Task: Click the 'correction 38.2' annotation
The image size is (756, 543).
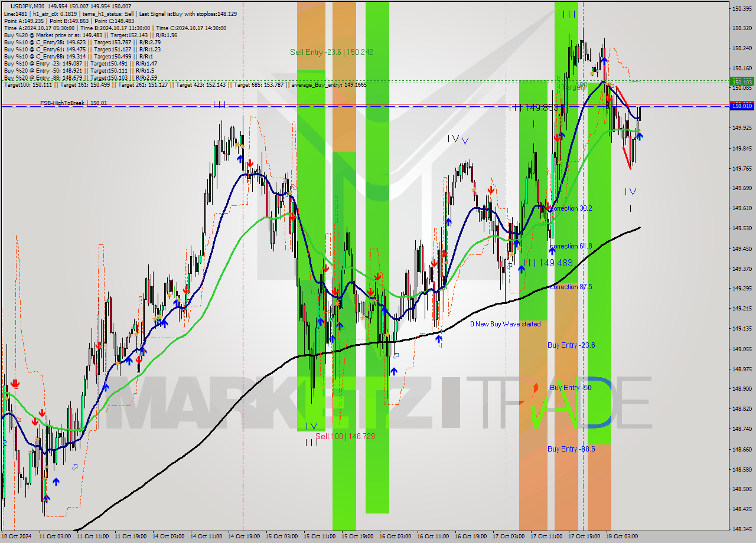Action: coord(571,208)
